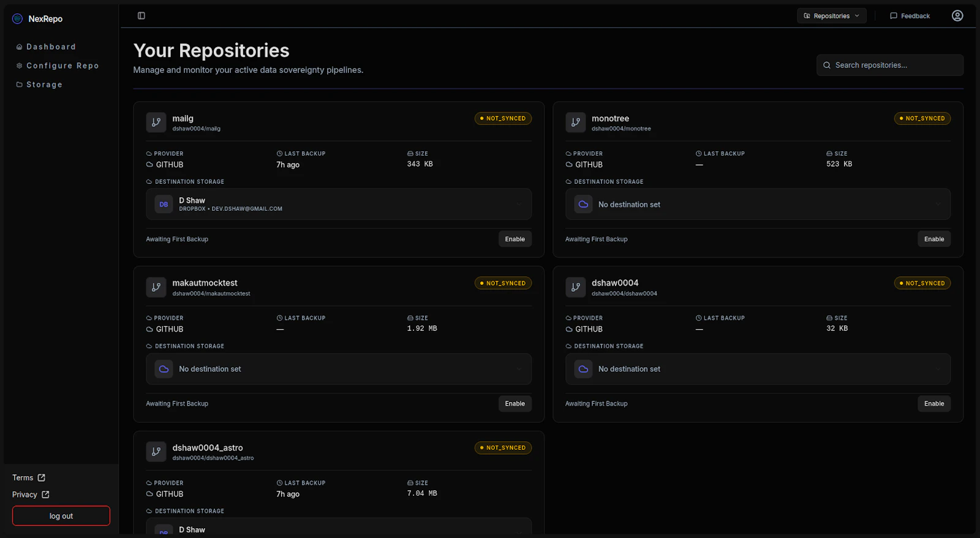980x538 pixels.
Task: Click the Your Repositories heading
Action: (211, 50)
